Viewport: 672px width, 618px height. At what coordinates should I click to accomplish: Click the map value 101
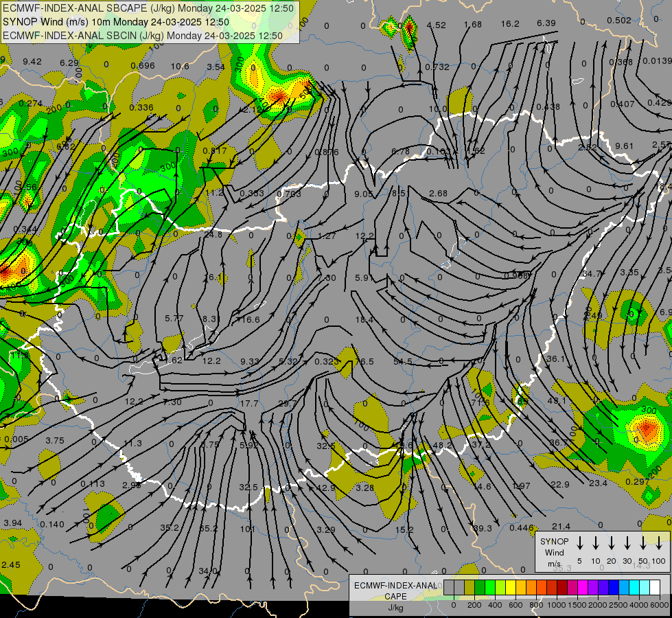(247, 529)
